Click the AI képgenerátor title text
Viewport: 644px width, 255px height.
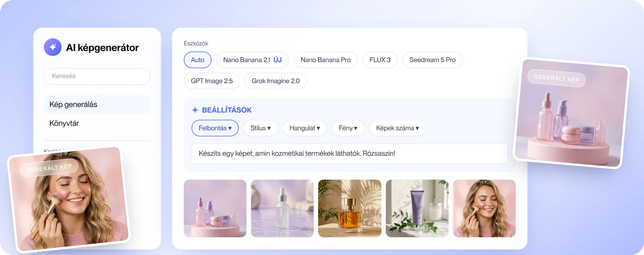[x=102, y=48]
